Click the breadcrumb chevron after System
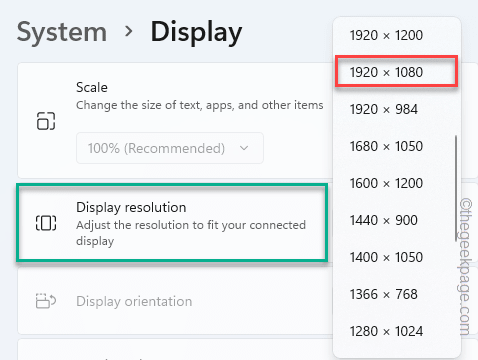The width and height of the screenshot is (478, 360). [x=129, y=32]
